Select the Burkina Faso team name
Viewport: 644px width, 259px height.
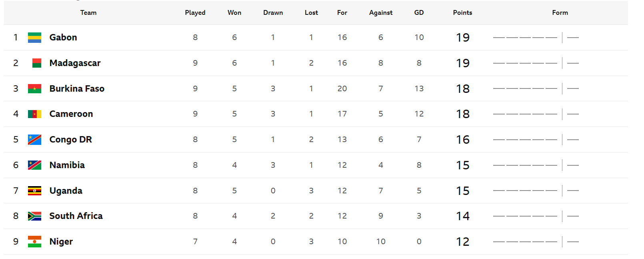(x=77, y=89)
